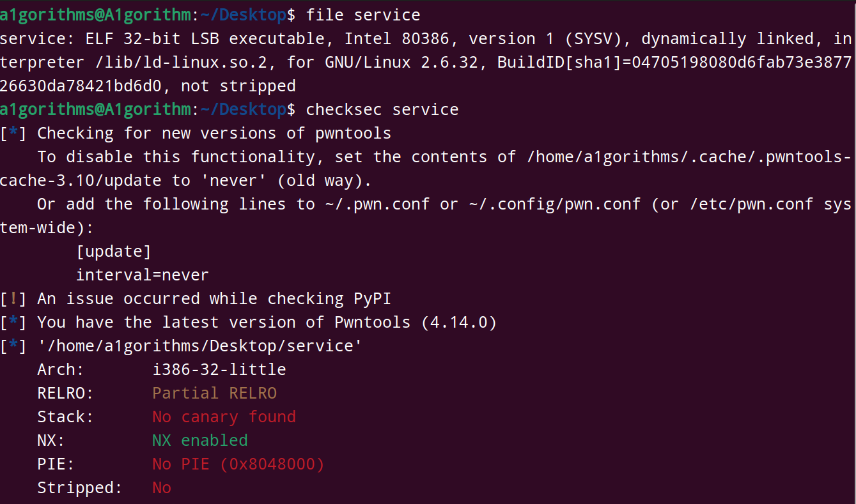Image resolution: width=856 pixels, height=504 pixels.
Task: Click the '/home/a1gorithms/Desktop/service' path
Action: point(199,346)
